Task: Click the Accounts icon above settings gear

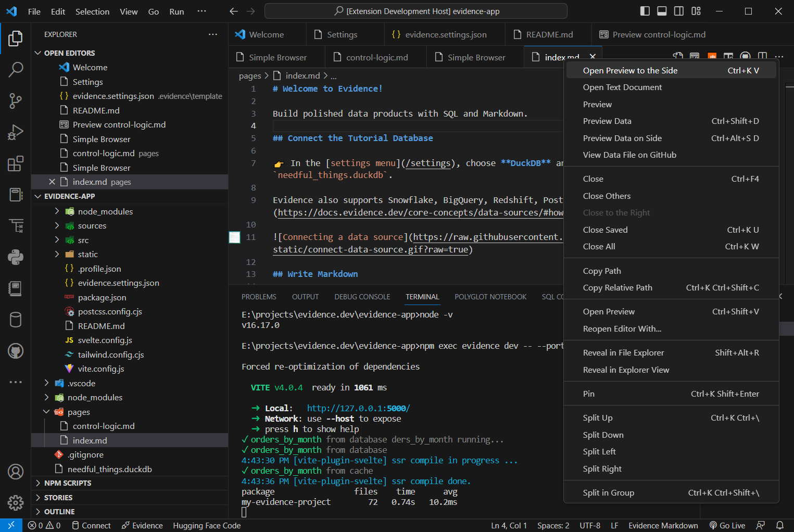Action: [x=15, y=472]
